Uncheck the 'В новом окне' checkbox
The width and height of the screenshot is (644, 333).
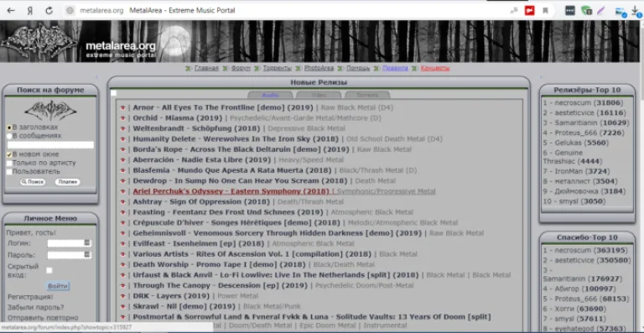pyautogui.click(x=9, y=155)
